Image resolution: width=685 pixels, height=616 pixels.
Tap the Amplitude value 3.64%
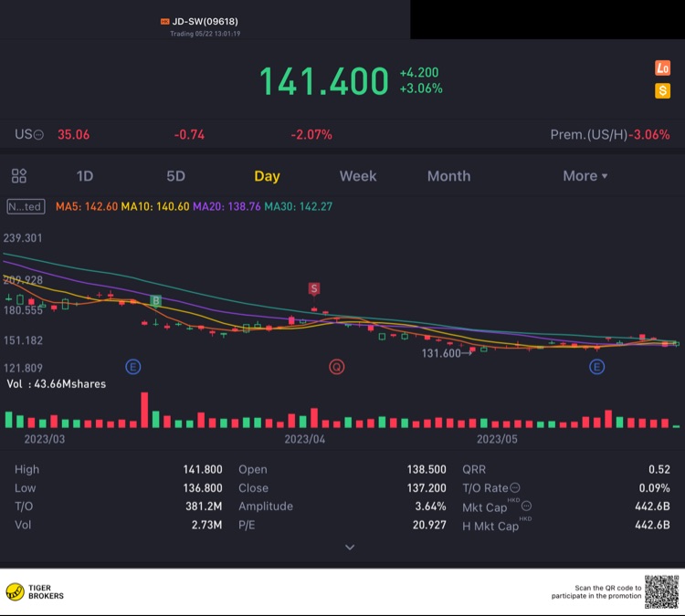click(430, 506)
